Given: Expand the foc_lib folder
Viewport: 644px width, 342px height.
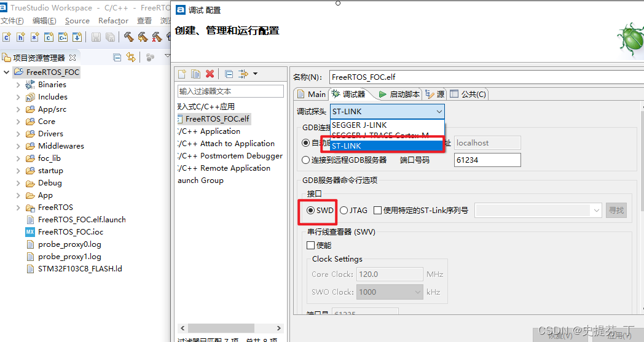Looking at the screenshot, I should pos(18,158).
